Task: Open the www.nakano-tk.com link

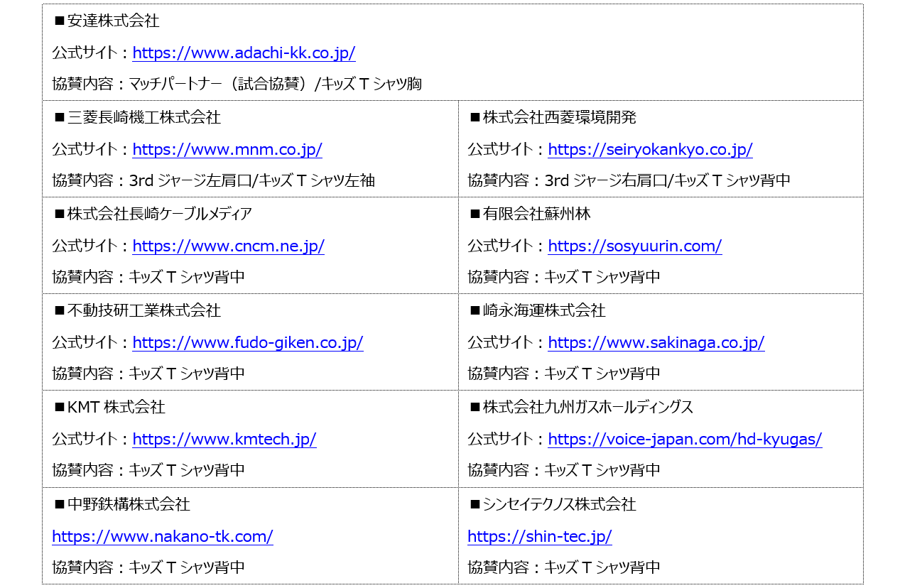Action: pyautogui.click(x=163, y=536)
